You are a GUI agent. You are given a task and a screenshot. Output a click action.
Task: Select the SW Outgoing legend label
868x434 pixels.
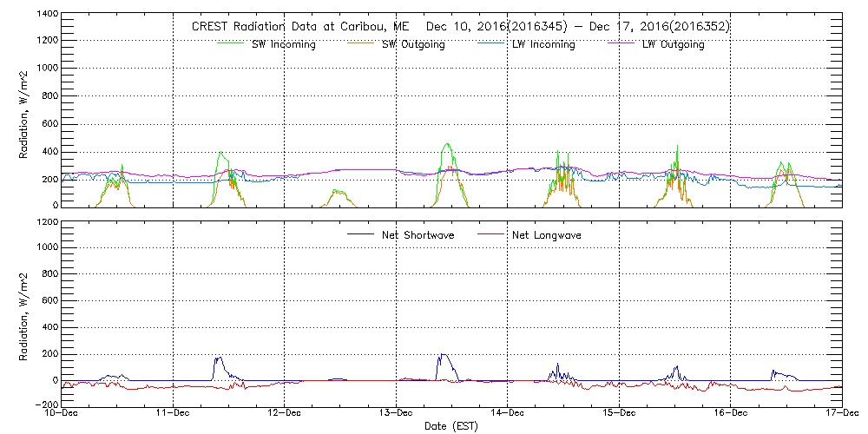413,44
